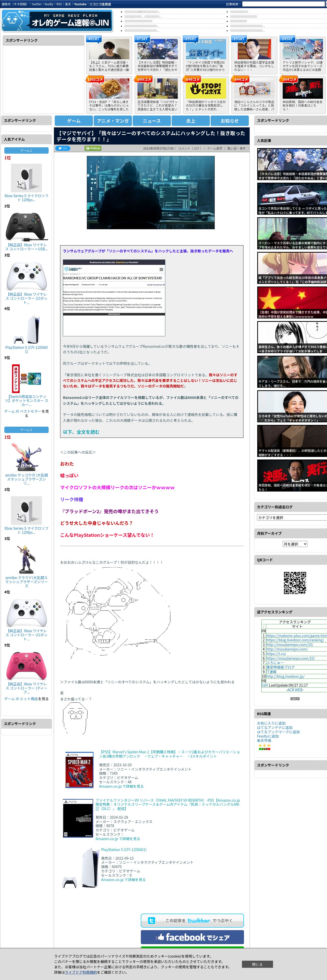Viewport: 327px width, 980px height.
Task: Click the 楽天市場 link
Action: [x=264, y=740]
